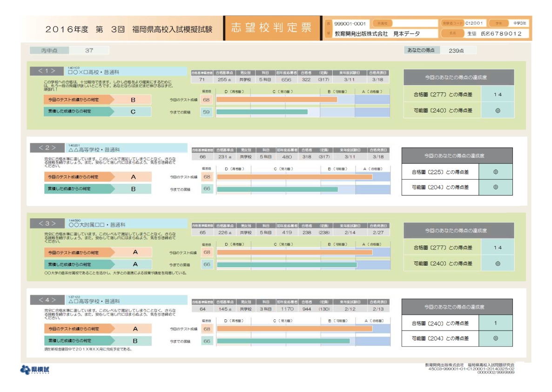Click the ◎ mark beside 合格圏〔225〕 in section 2

coord(495,172)
